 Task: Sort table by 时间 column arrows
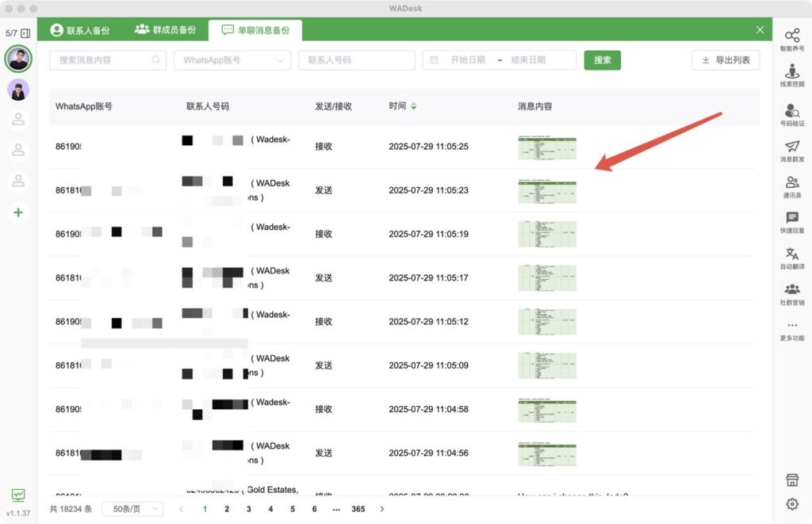[413, 106]
